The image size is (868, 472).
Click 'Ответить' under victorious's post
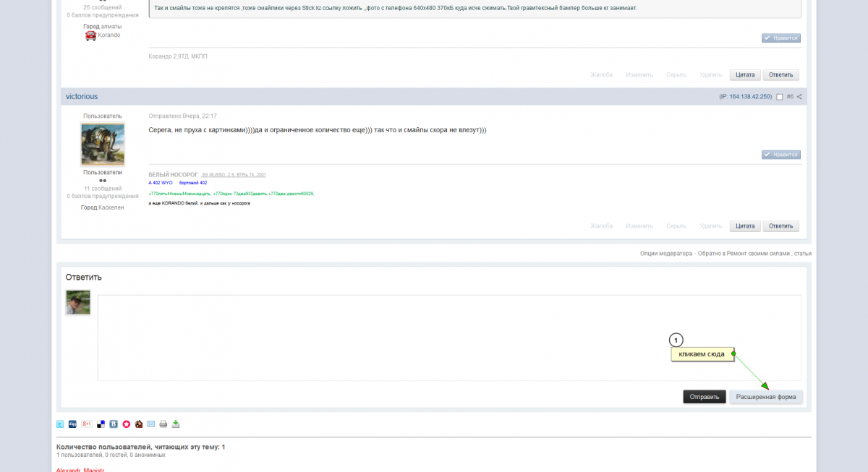coord(780,226)
